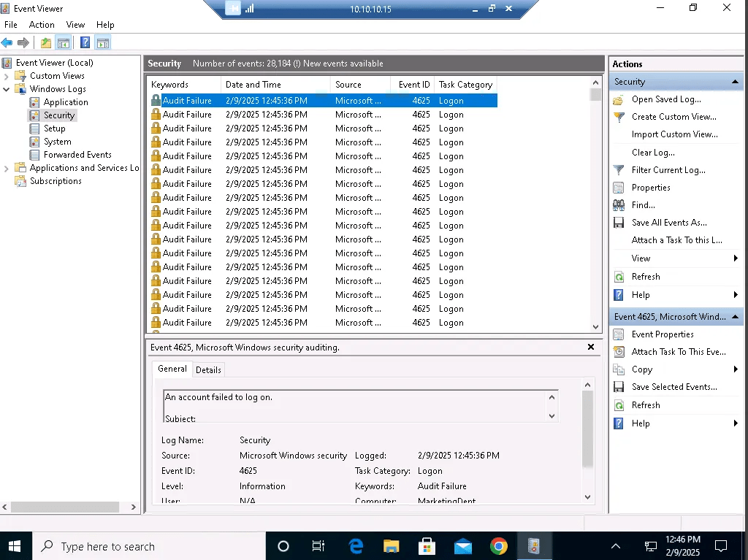The height and width of the screenshot is (560, 748).
Task: Click the Save All Events As disk icon
Action: point(619,223)
